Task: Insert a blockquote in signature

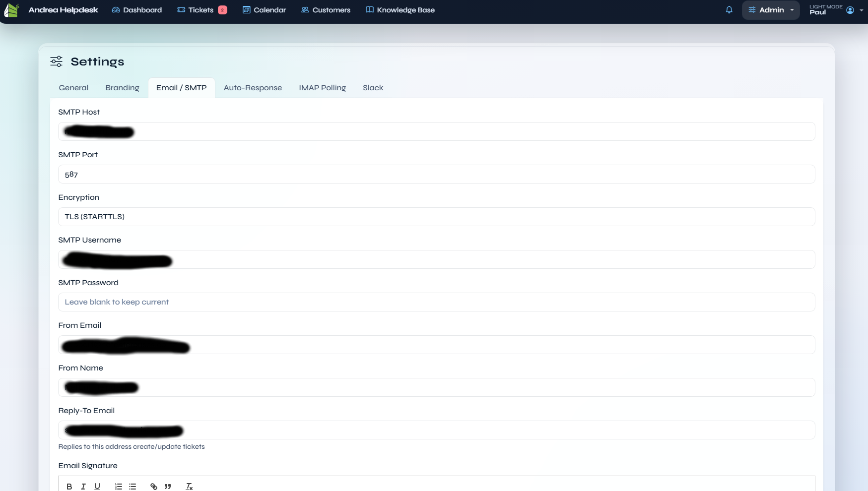Action: (x=168, y=487)
